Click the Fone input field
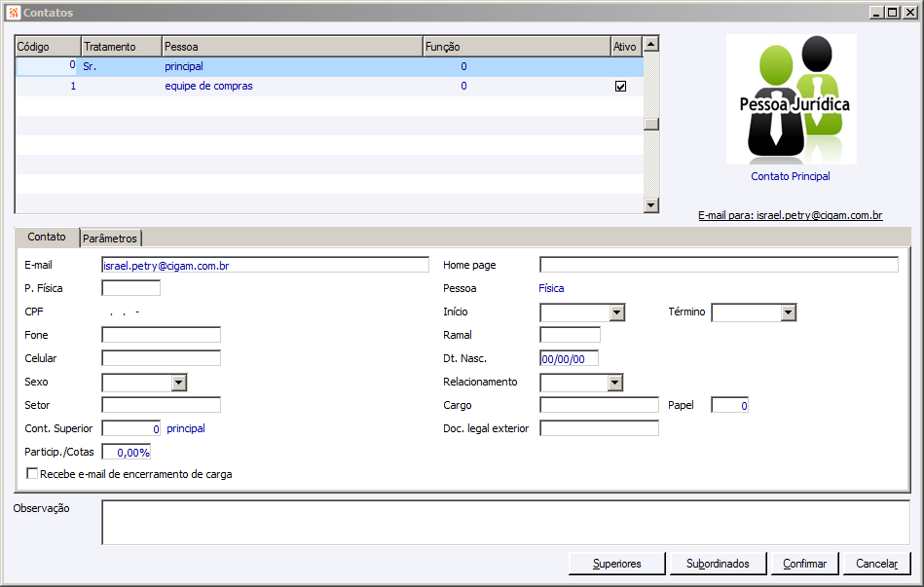Image resolution: width=924 pixels, height=587 pixels. 162,335
